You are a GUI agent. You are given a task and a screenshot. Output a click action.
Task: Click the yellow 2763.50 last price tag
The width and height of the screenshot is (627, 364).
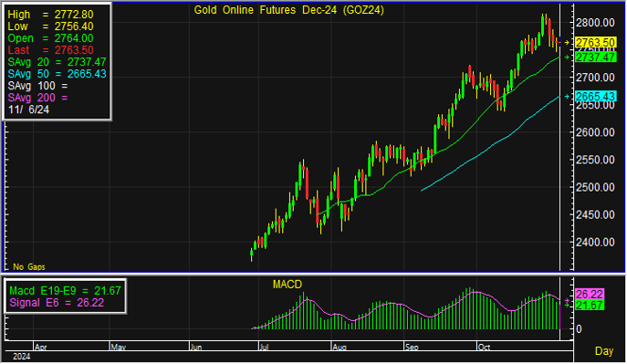[595, 43]
